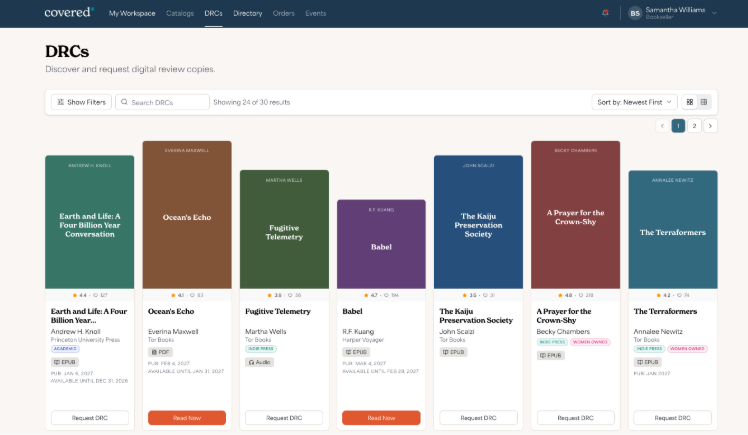Click the Babel EPUB format badge
The image size is (748, 435).
356,352
